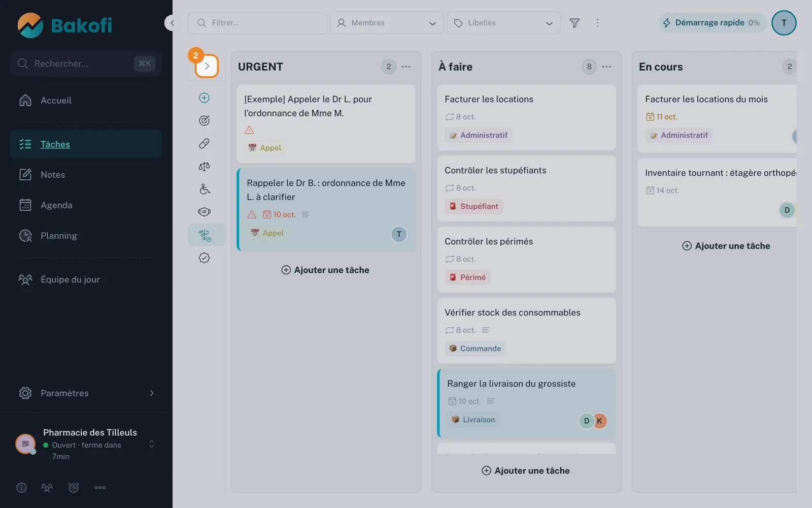812x508 pixels.
Task: Select the balance scales board icon
Action: click(x=204, y=166)
